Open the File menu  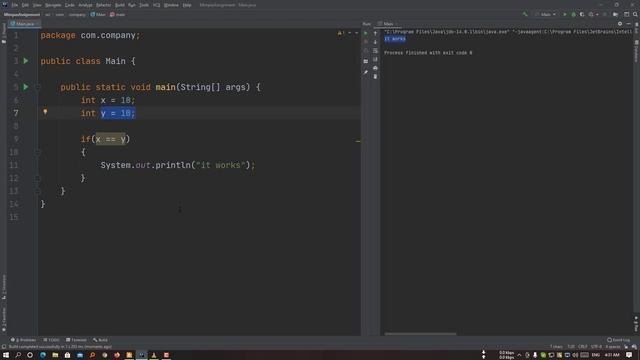coord(15,5)
